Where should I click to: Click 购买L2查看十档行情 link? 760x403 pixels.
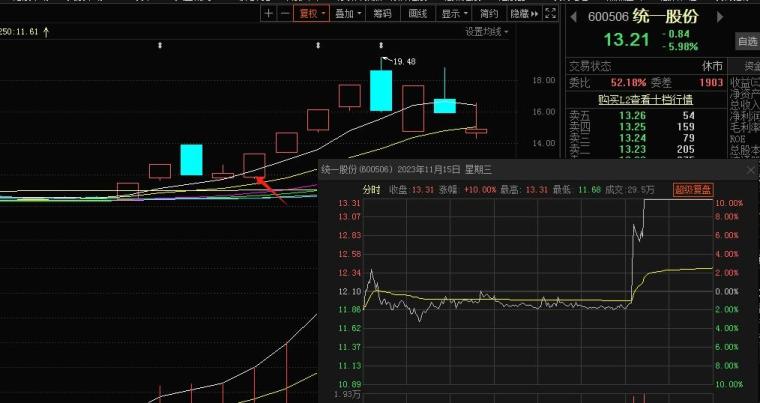point(644,99)
